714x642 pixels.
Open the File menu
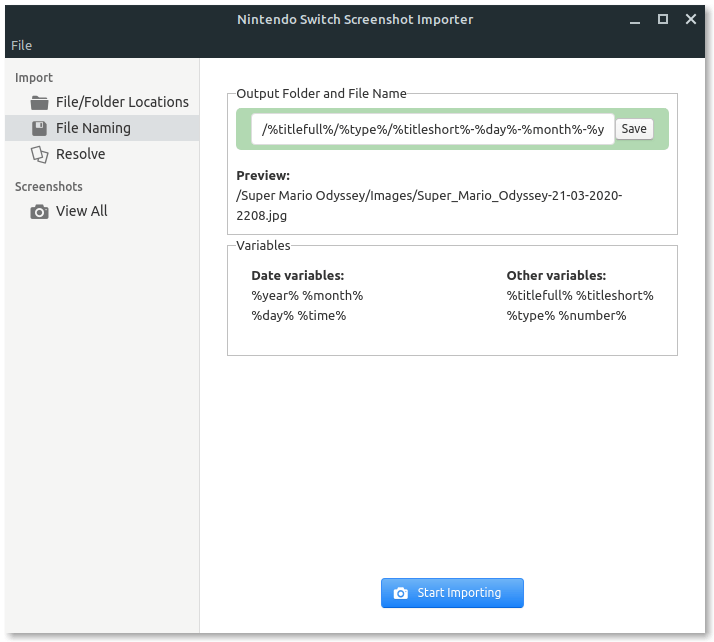click(21, 45)
